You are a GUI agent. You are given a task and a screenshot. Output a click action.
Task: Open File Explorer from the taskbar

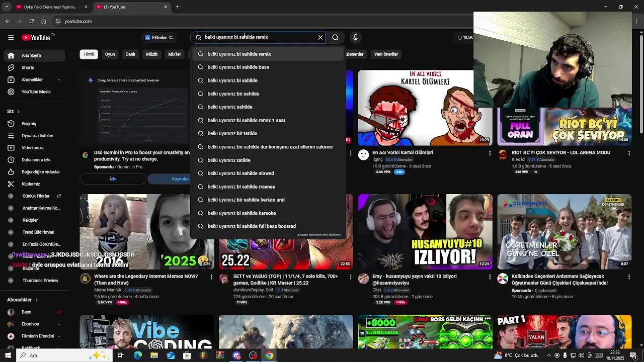(x=154, y=355)
